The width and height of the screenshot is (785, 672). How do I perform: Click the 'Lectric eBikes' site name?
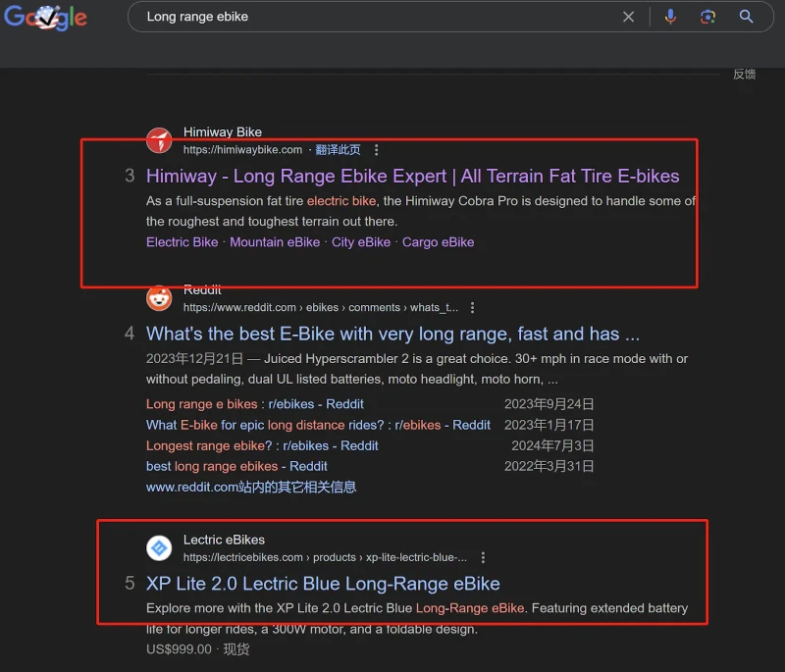(224, 540)
